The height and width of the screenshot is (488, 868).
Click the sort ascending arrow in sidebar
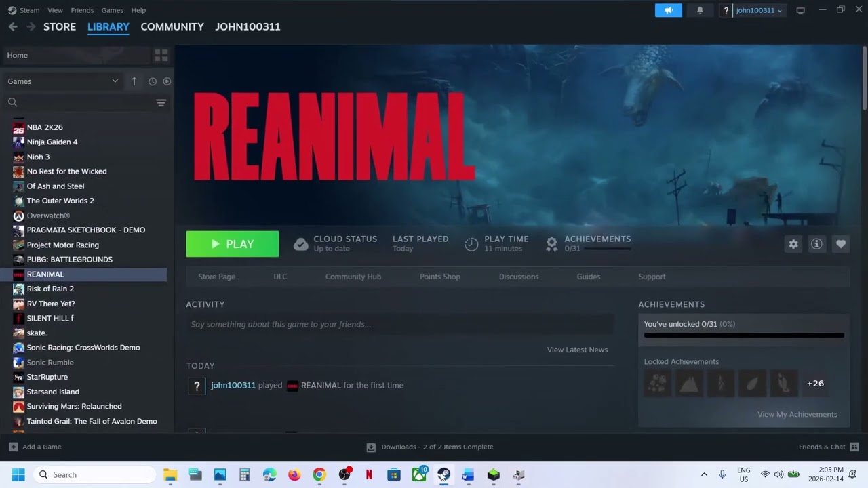[x=134, y=81]
